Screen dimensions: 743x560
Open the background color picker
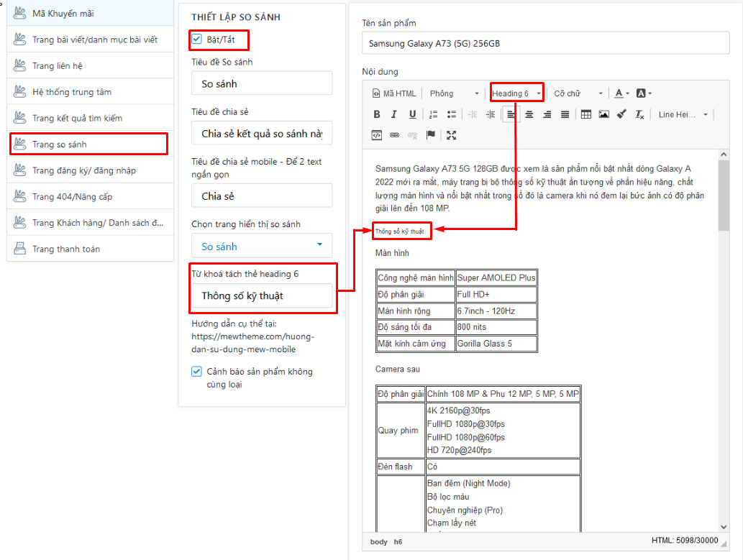pos(644,93)
